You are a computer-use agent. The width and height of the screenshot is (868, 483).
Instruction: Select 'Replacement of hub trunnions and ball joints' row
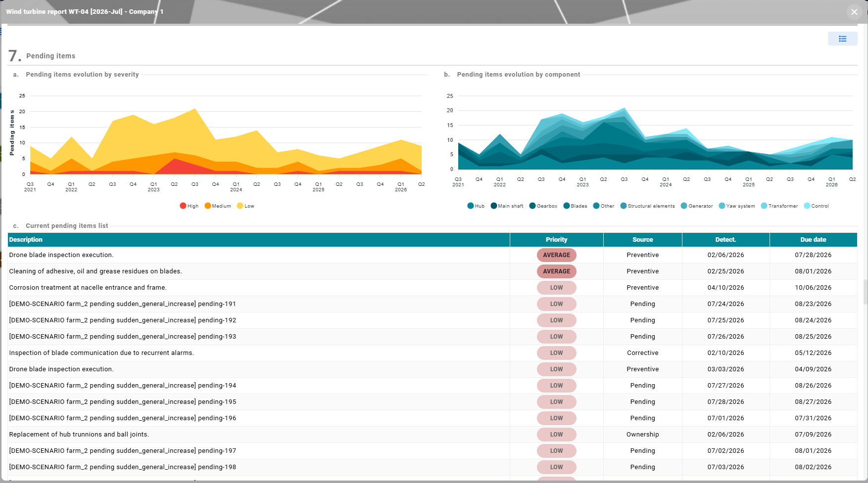click(433, 435)
